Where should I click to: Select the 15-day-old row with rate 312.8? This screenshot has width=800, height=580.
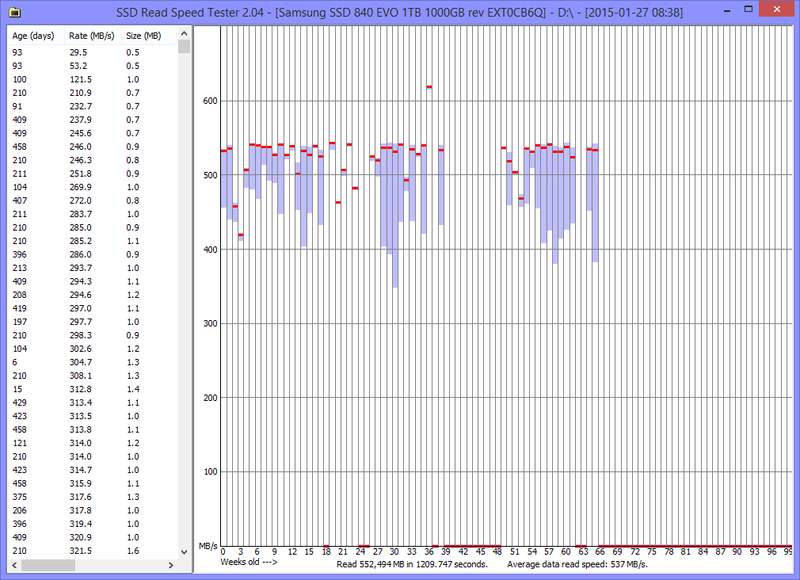(x=93, y=389)
